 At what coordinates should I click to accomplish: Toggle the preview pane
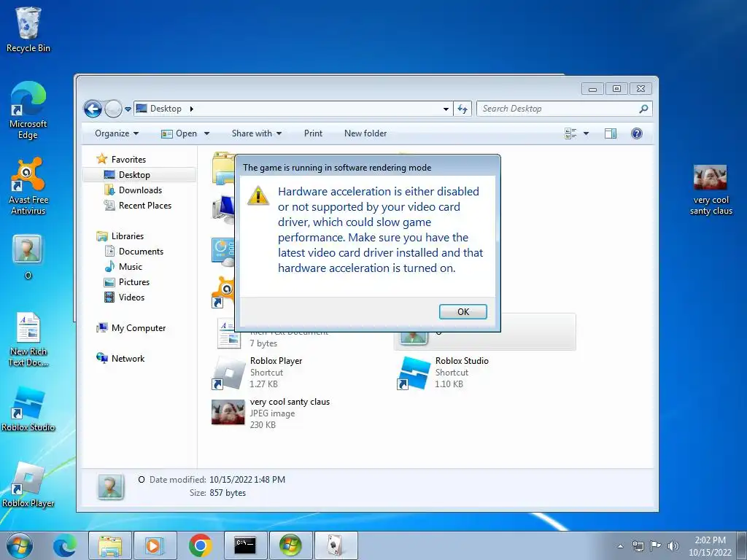coord(611,134)
